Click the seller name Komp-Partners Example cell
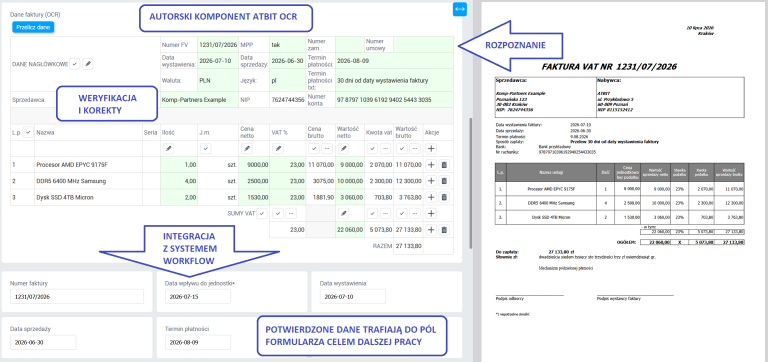The height and width of the screenshot is (362, 768). point(198,99)
